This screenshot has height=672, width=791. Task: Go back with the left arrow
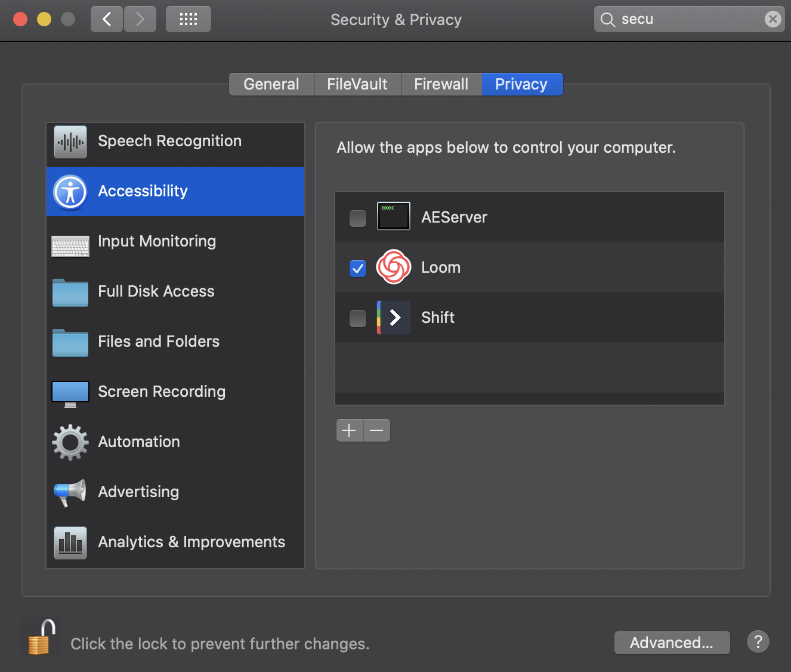pyautogui.click(x=107, y=19)
